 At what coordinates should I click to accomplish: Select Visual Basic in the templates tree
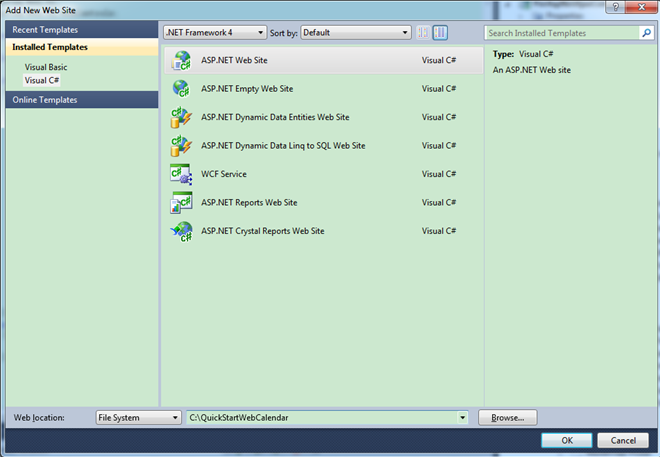(46, 67)
